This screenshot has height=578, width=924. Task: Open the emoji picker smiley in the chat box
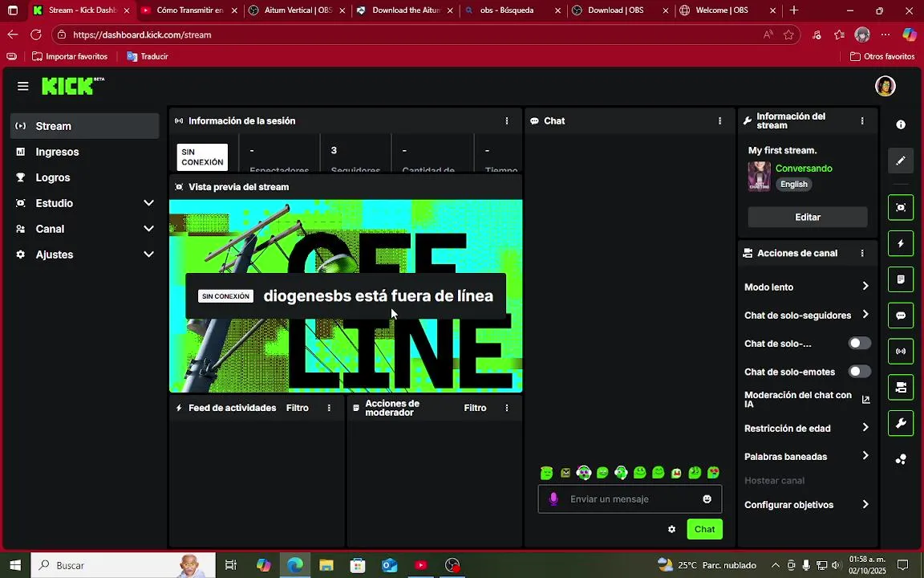click(x=707, y=499)
